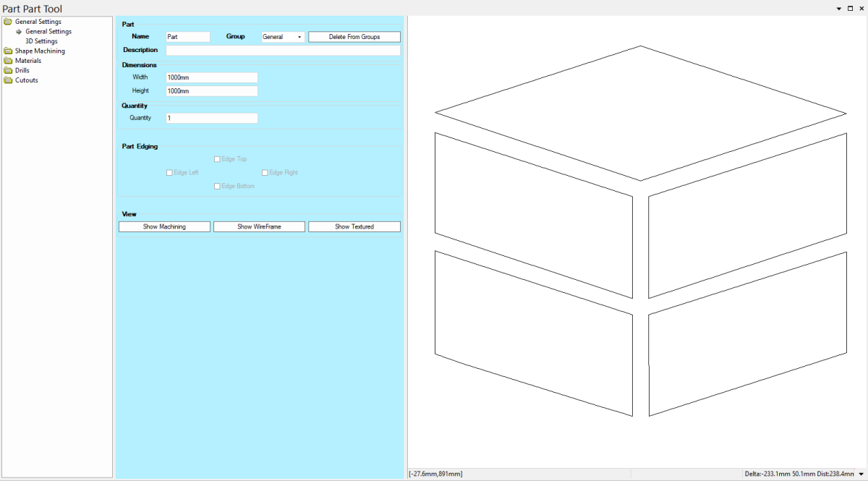Expand the status bar dropdown arrow
This screenshot has height=481, width=868.
coord(861,474)
